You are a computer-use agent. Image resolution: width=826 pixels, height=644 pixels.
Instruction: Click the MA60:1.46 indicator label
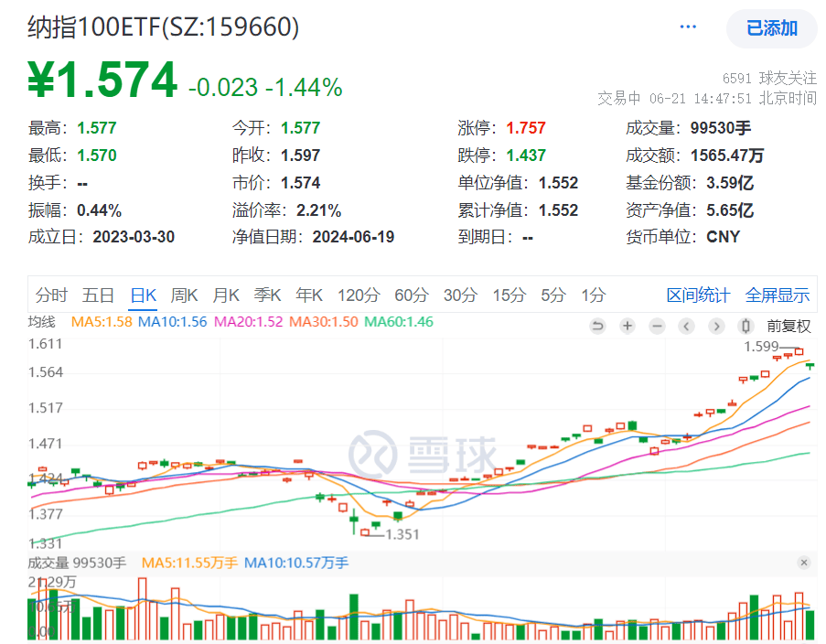(399, 321)
